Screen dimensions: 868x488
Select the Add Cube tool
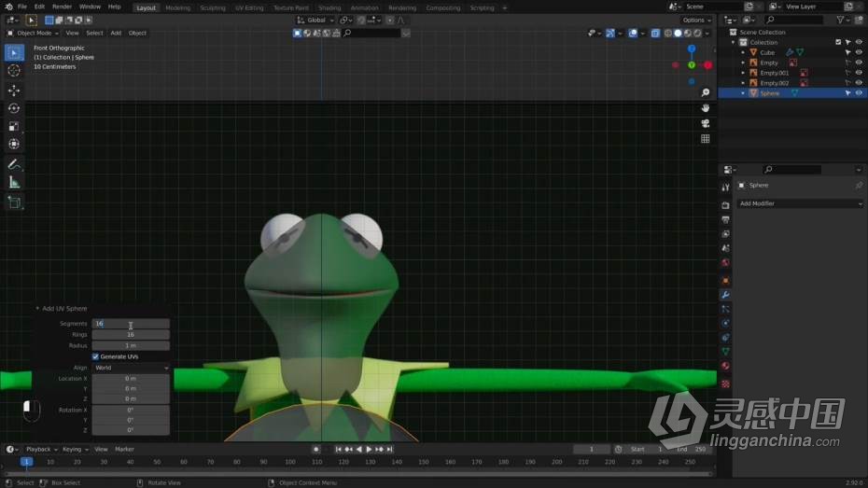pos(14,202)
